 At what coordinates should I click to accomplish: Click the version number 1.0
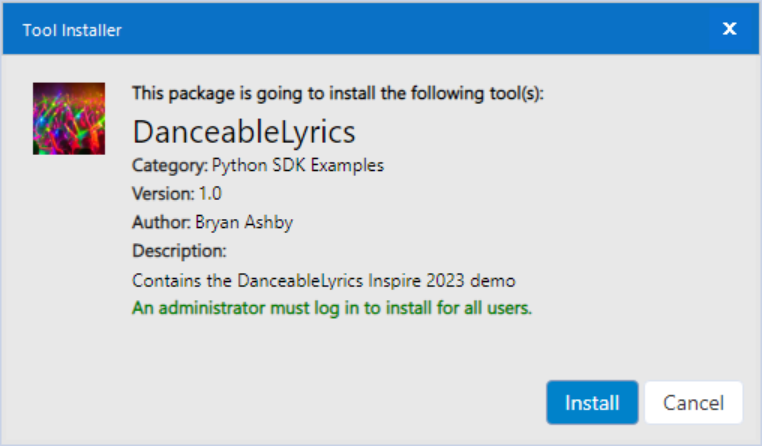pos(210,193)
